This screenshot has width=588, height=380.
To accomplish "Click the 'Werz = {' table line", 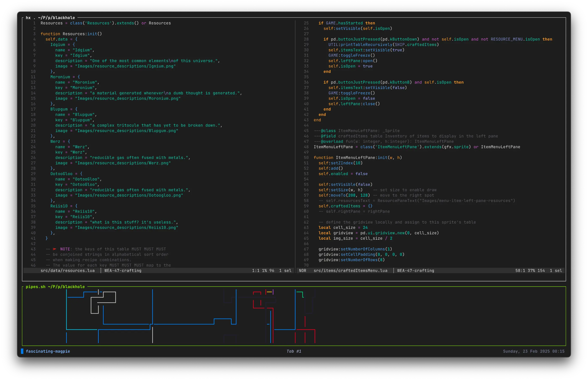I will [60, 141].
